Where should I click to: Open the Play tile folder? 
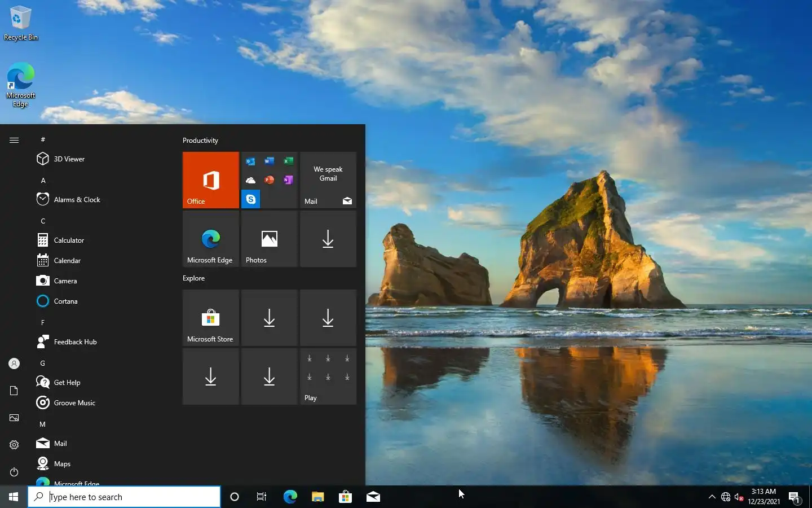328,376
